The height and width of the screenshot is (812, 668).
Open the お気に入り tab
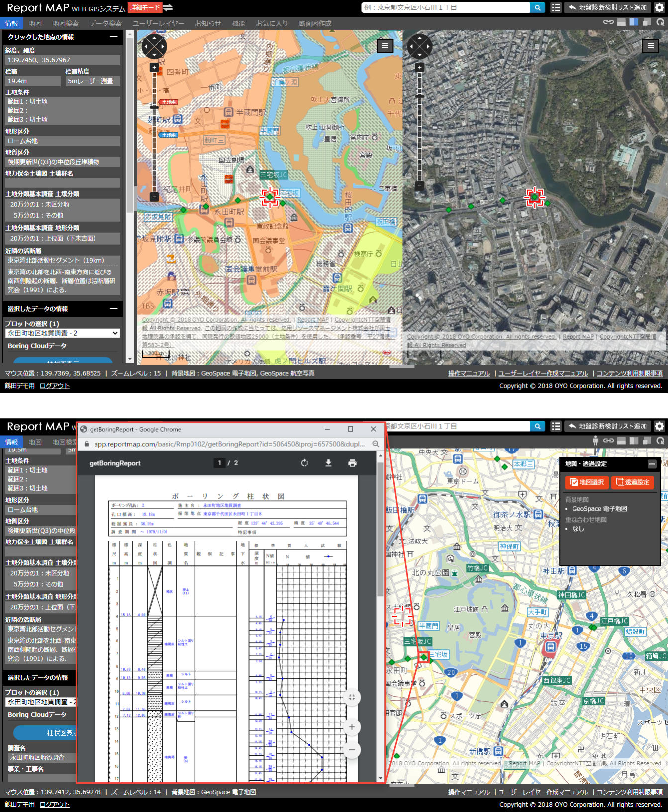pos(272,23)
